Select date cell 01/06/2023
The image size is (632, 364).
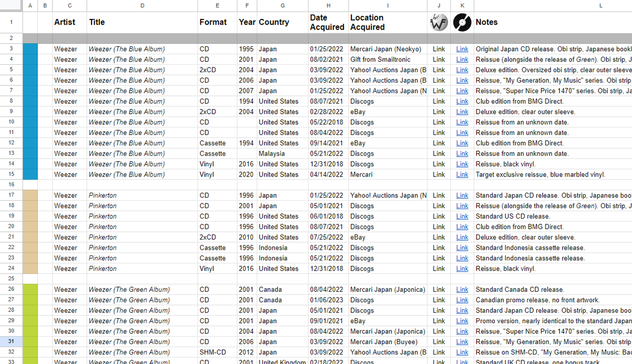(329, 300)
